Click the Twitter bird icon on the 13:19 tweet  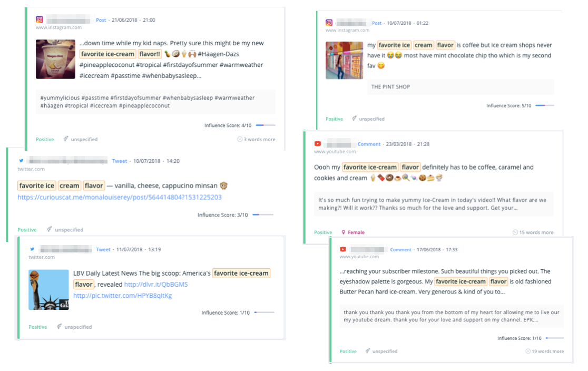coord(32,249)
